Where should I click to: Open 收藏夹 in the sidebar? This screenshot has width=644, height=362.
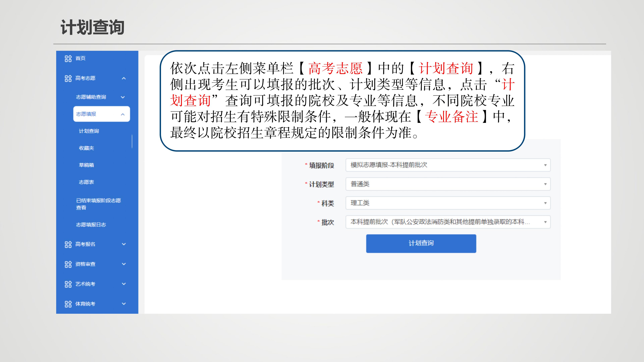pyautogui.click(x=87, y=148)
